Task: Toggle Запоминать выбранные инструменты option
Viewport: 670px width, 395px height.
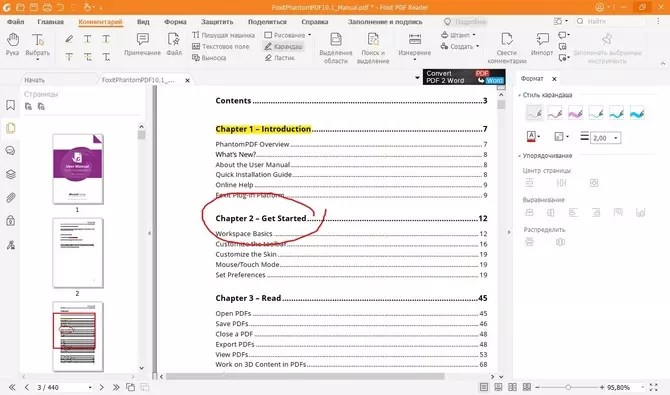Action: 607,48
